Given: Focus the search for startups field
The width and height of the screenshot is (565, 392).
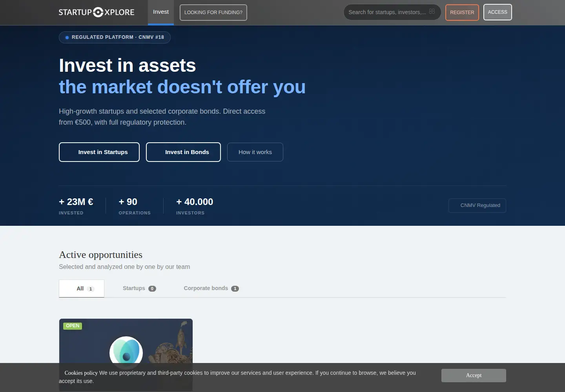Looking at the screenshot, I should click(392, 12).
